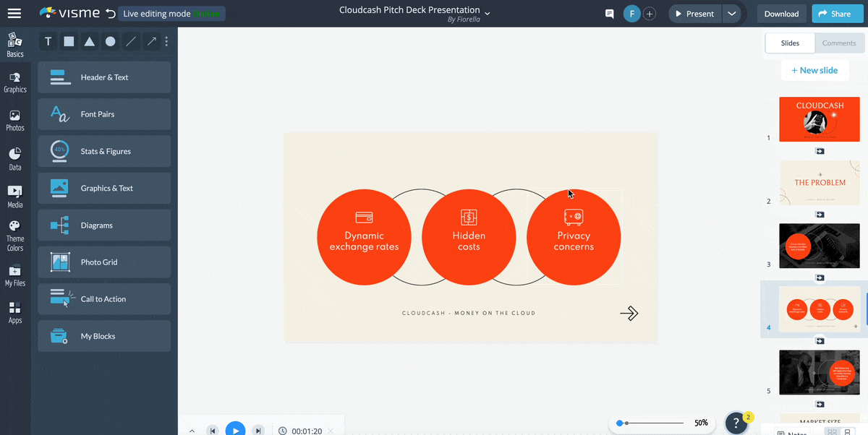Open the more shapes overflow menu

pyautogui.click(x=166, y=41)
